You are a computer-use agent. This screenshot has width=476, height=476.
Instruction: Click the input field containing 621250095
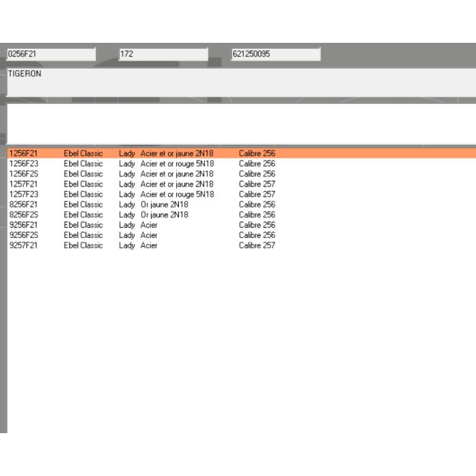point(275,54)
